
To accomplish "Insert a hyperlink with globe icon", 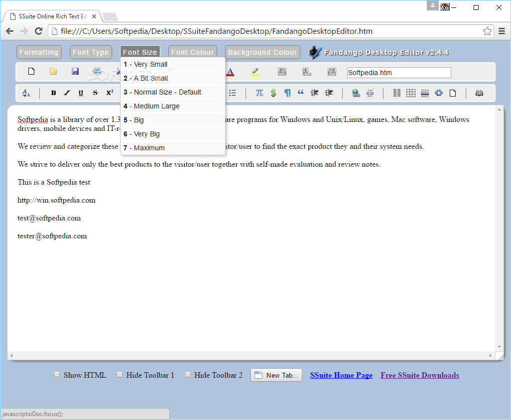I will 356,94.
